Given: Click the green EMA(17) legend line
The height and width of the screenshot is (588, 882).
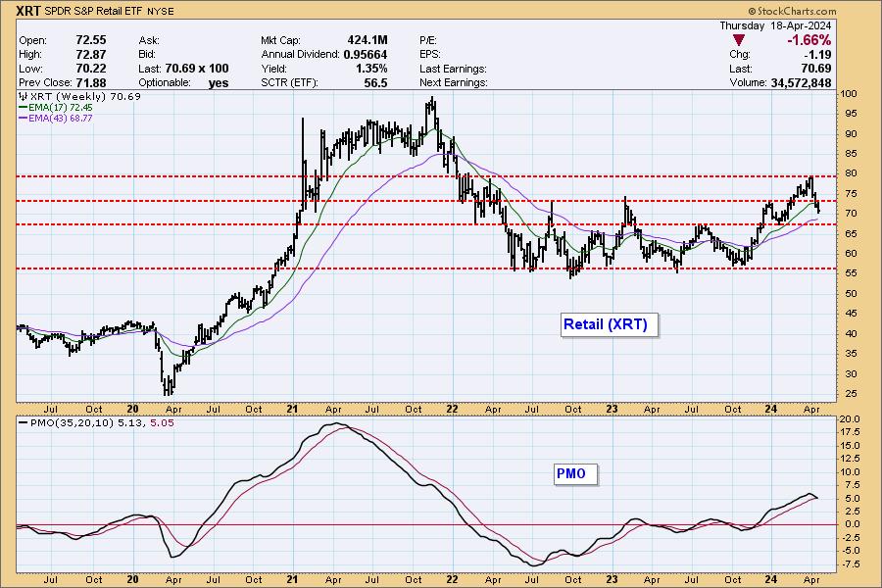Looking at the screenshot, I should click(24, 108).
